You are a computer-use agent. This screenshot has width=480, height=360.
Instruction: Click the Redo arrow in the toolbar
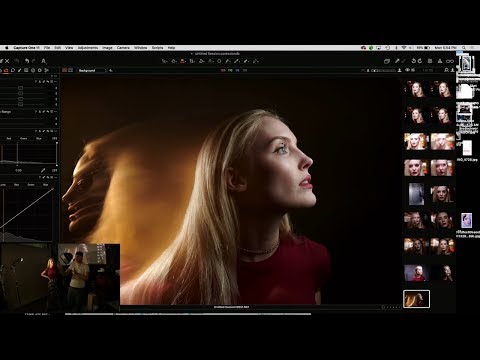tap(33, 61)
